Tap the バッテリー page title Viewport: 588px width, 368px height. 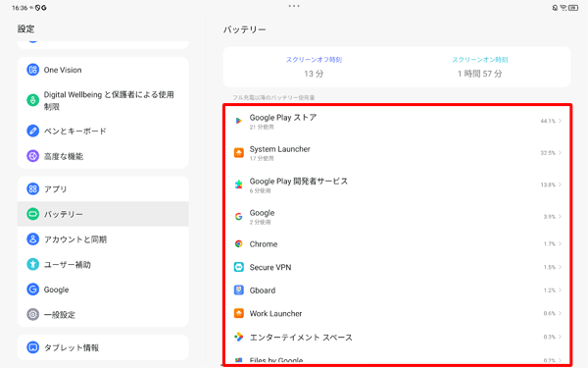(244, 29)
